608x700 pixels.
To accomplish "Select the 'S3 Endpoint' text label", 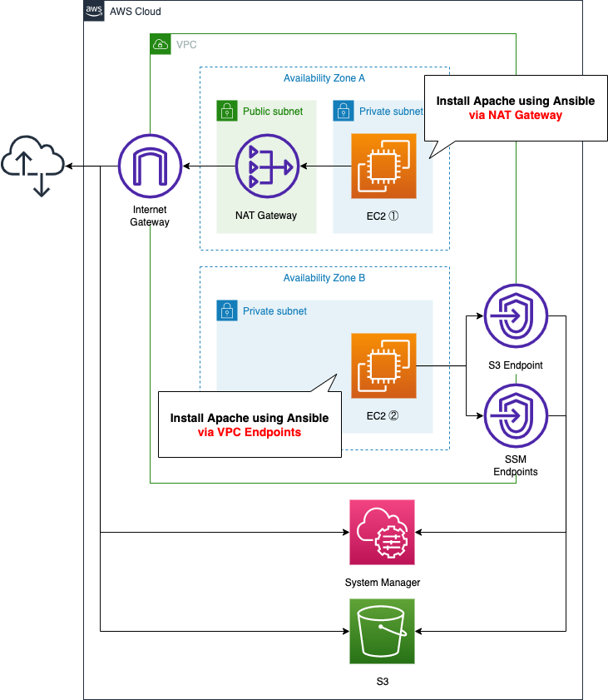I will [x=515, y=365].
